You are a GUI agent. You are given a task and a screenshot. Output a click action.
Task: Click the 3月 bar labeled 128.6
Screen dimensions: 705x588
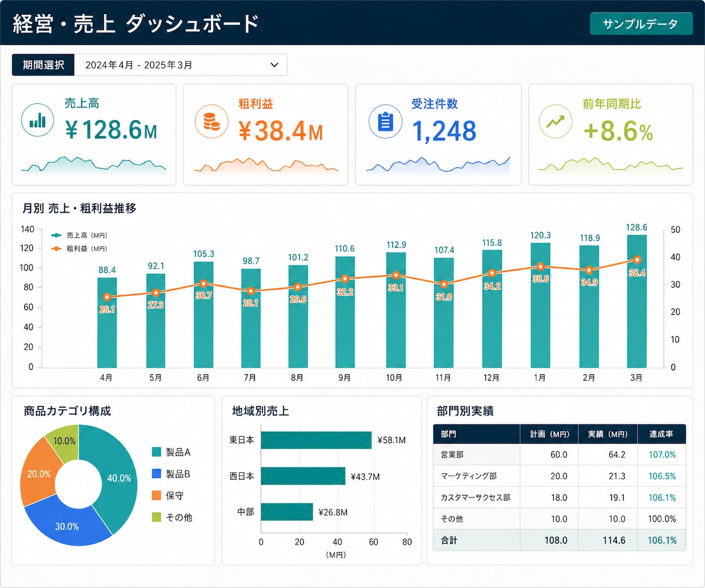pyautogui.click(x=637, y=301)
